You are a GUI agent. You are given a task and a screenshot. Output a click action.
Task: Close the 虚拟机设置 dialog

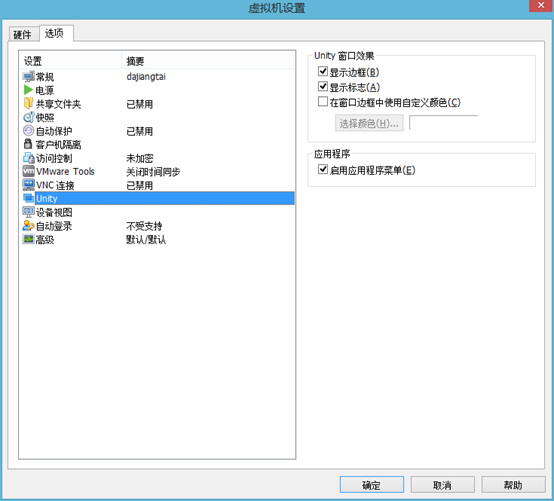click(541, 5)
